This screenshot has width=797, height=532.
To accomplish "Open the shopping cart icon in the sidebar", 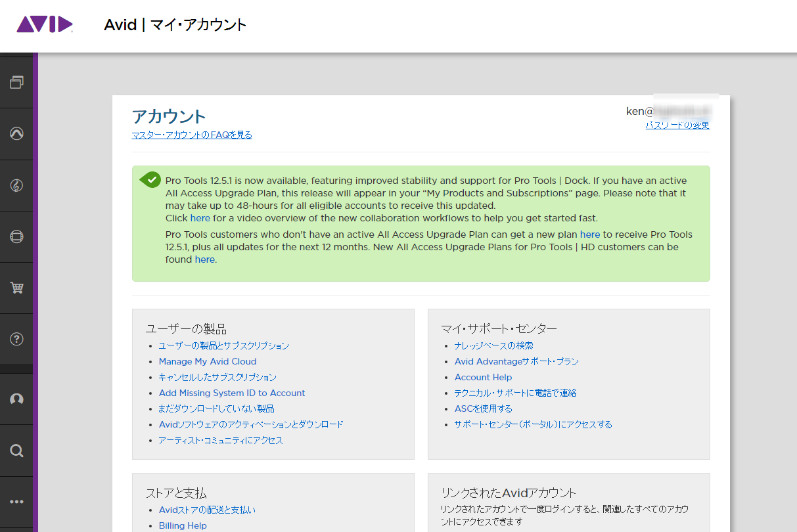I will click(17, 288).
